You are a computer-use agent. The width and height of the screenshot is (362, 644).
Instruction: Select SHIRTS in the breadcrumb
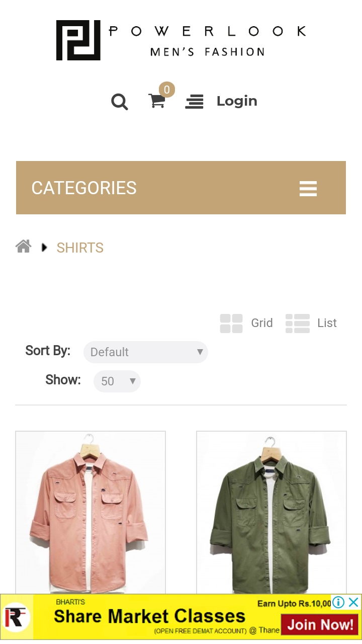(79, 247)
